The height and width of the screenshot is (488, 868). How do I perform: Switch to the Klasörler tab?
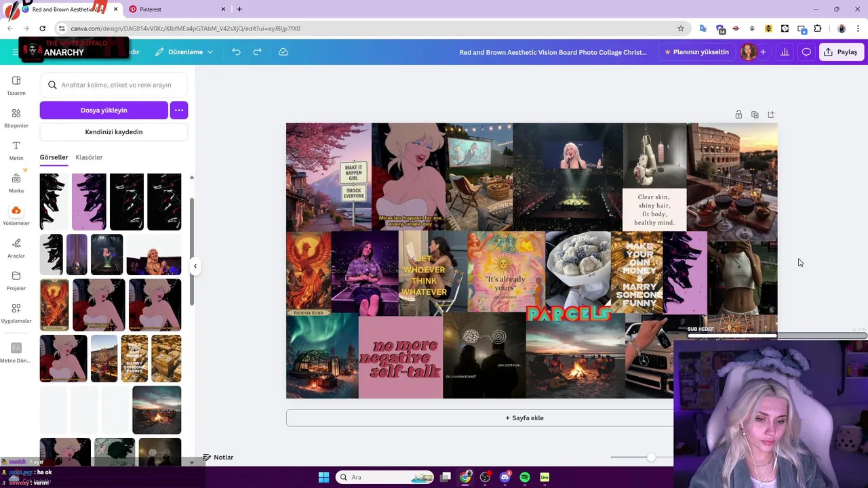pos(89,157)
